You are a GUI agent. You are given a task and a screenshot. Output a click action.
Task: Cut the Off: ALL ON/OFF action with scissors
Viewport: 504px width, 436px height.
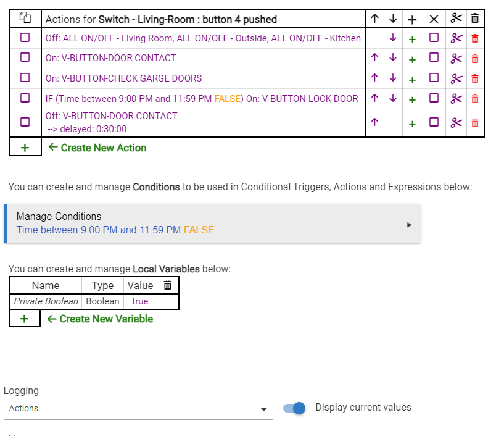point(456,38)
